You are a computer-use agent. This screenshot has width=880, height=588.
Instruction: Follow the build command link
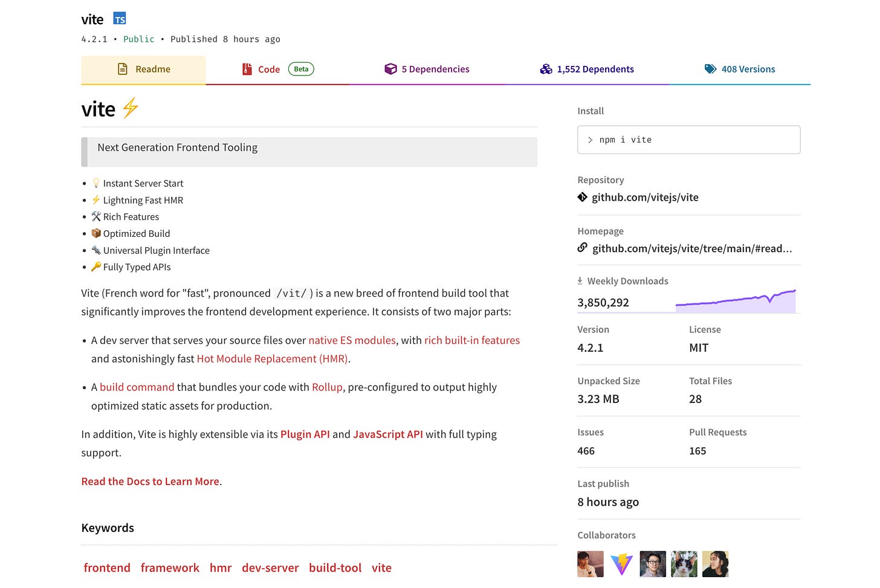coord(137,387)
